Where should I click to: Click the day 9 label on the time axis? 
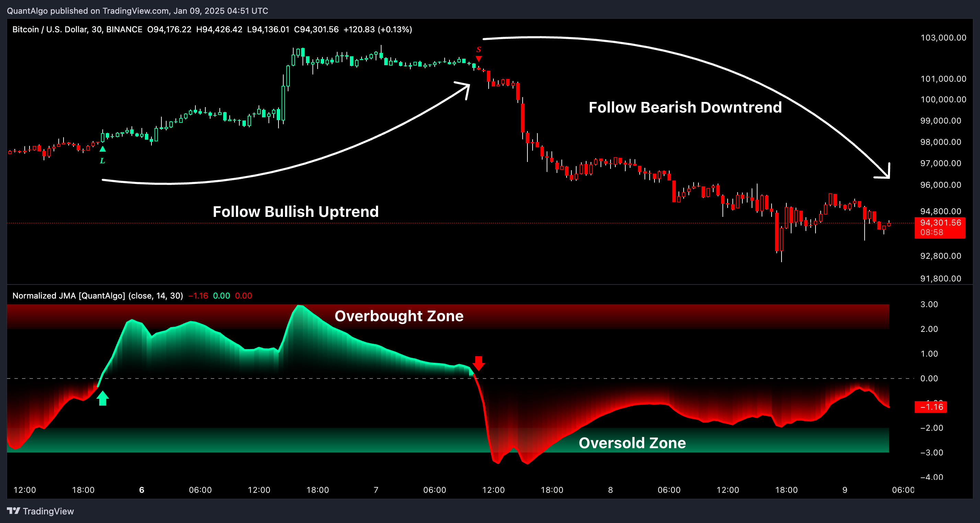coord(845,490)
